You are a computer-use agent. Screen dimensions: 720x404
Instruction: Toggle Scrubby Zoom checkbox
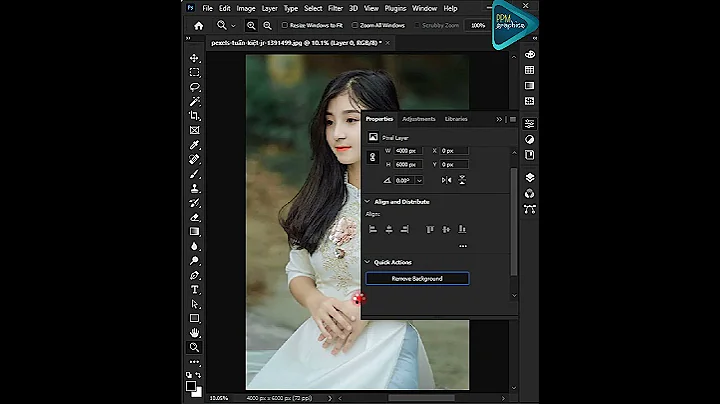[x=417, y=25]
